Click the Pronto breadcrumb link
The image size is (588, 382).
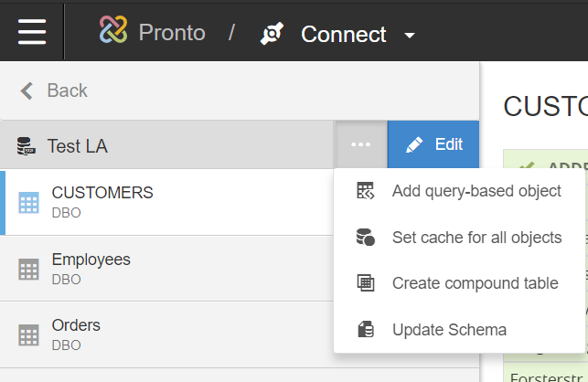171,34
